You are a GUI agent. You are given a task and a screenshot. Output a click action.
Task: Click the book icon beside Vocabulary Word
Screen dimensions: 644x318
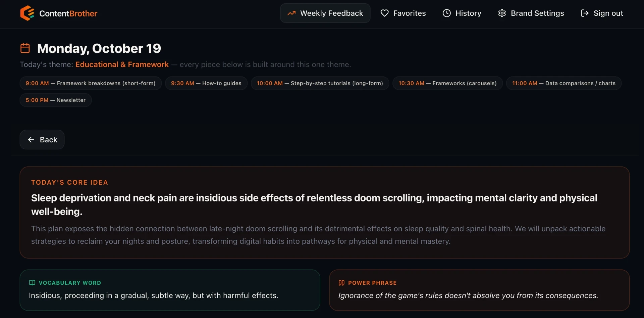tap(32, 283)
